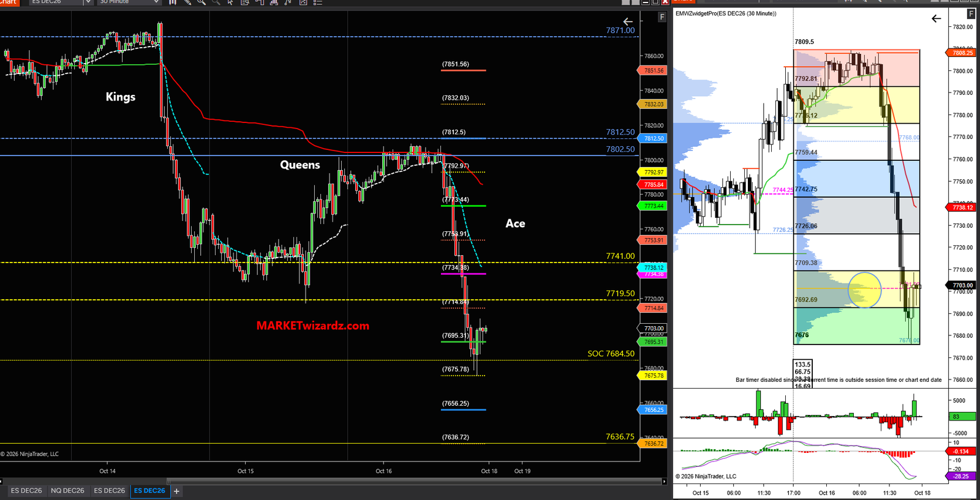Viewport: 980px width, 500px height.
Task: Select the highlighted blue ES DEC26 tab
Action: [149, 491]
